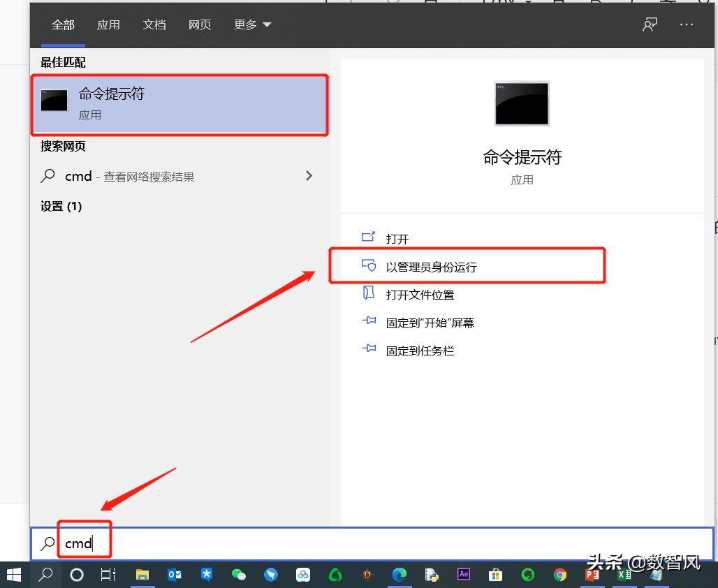Open the Command Prompt best match result
Image resolution: width=718 pixels, height=588 pixels.
pos(179,103)
